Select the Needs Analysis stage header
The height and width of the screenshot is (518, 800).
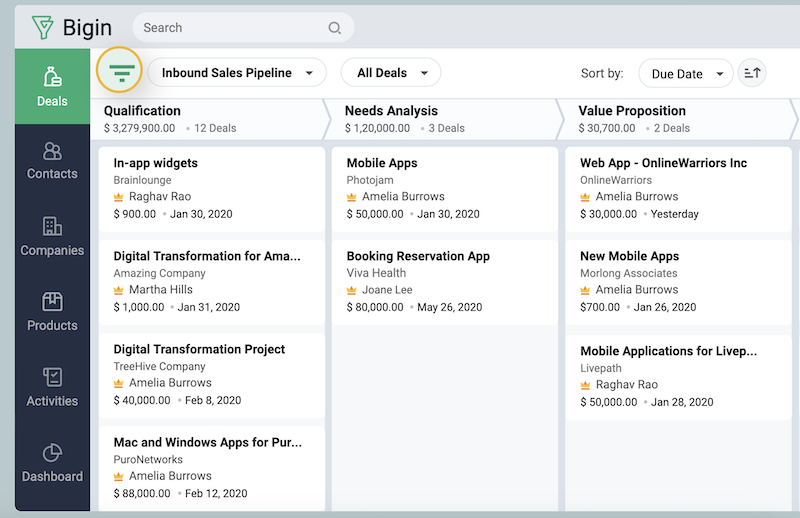coord(393,111)
